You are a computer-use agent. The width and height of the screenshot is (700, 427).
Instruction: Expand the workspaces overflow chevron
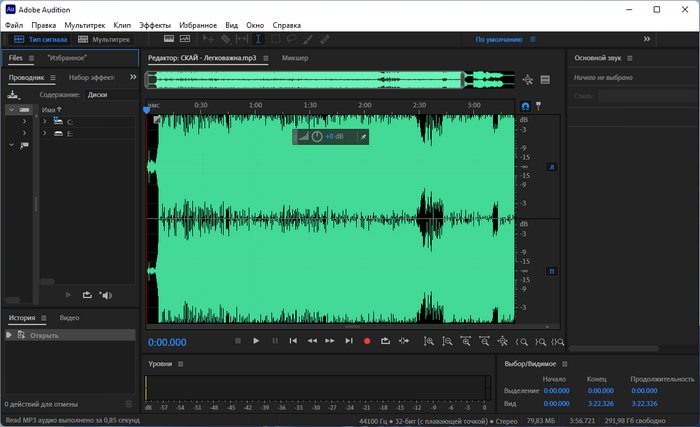coord(646,39)
